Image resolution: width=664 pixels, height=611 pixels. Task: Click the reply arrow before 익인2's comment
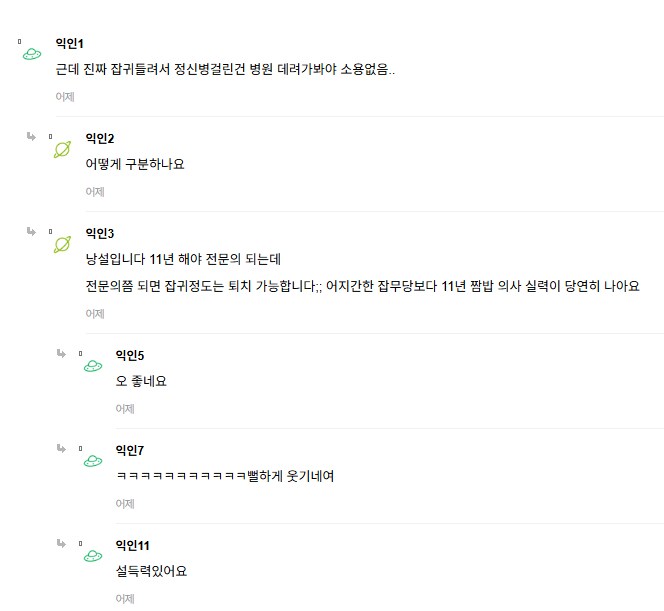[x=32, y=136]
